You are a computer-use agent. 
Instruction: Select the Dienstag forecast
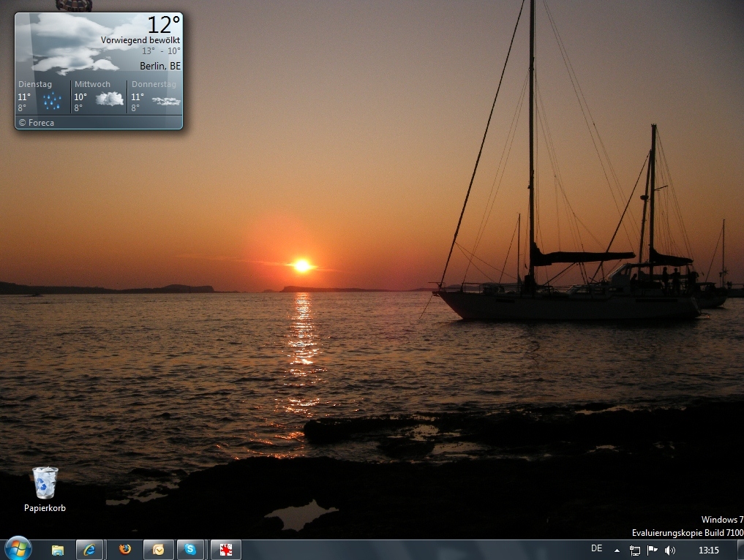(42, 97)
